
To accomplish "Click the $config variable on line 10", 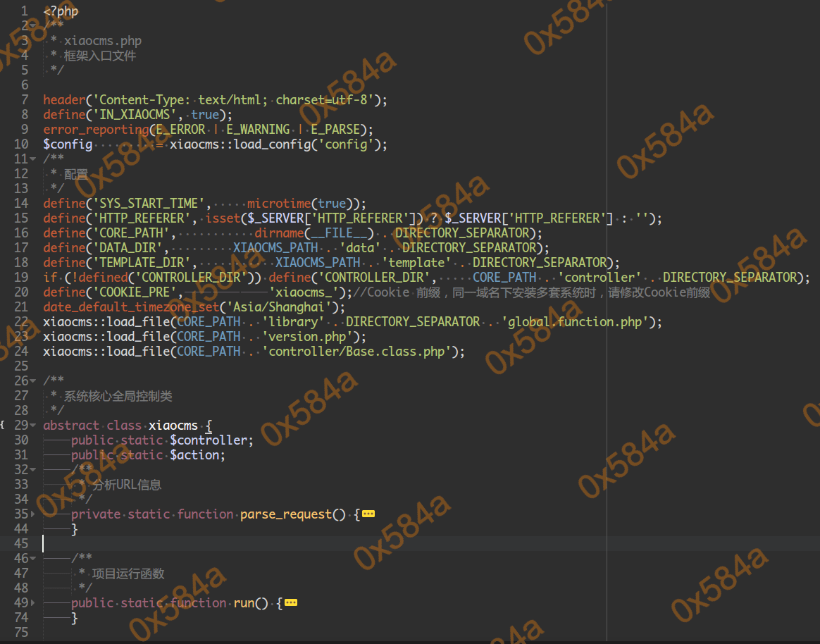I will [x=68, y=144].
